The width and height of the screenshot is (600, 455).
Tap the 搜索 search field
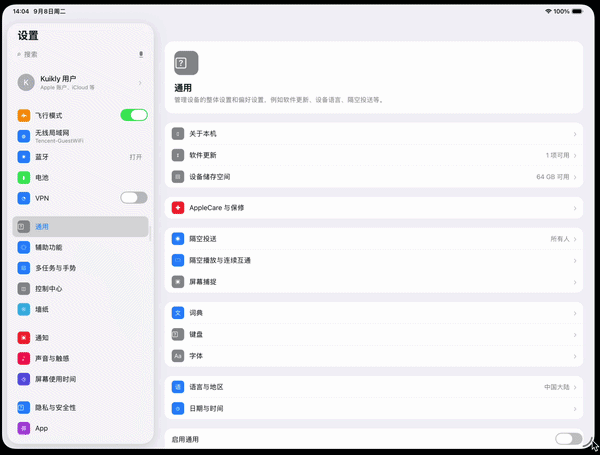pyautogui.click(x=80, y=54)
